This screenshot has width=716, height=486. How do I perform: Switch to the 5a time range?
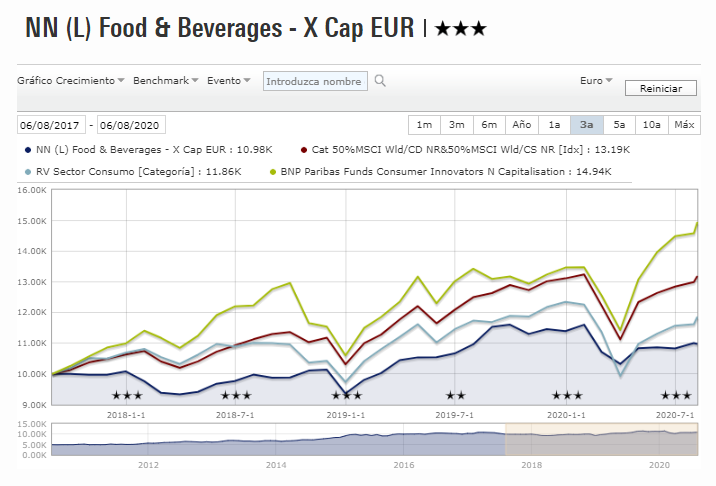coord(619,125)
